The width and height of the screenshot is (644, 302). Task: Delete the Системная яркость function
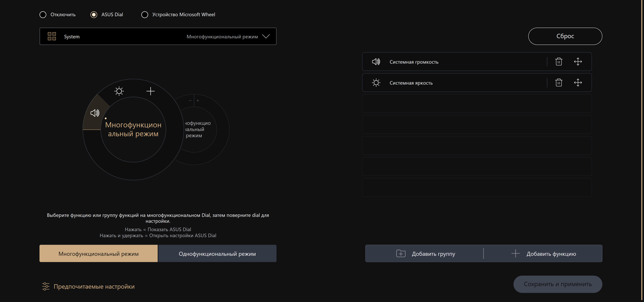(x=558, y=83)
